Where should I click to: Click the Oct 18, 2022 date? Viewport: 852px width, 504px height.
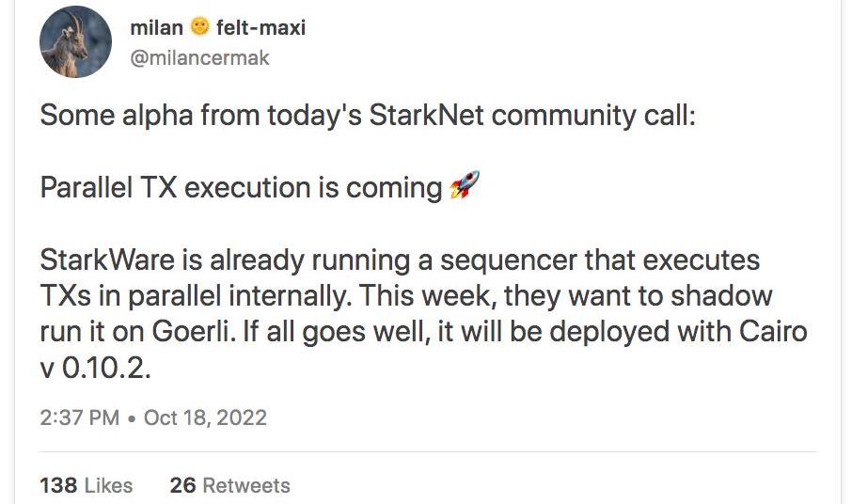point(205,417)
